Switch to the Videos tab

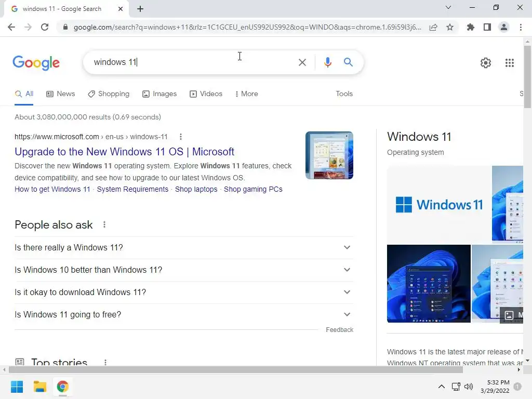click(x=206, y=94)
